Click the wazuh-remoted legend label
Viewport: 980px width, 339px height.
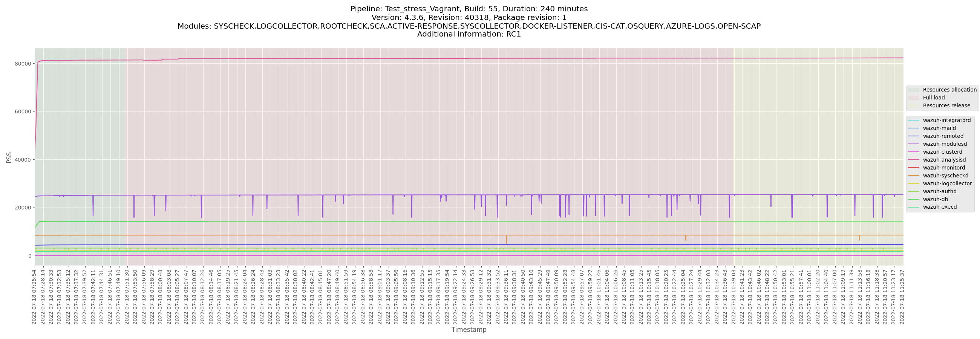943,136
